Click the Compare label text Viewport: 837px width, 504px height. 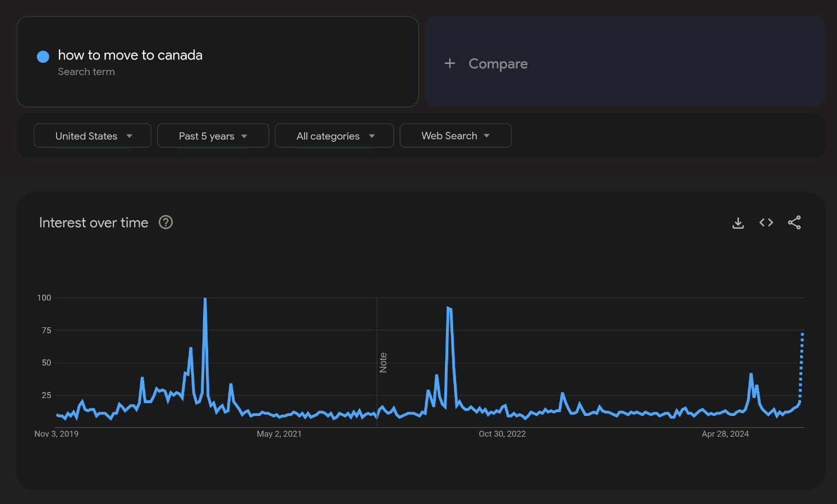tap(498, 64)
